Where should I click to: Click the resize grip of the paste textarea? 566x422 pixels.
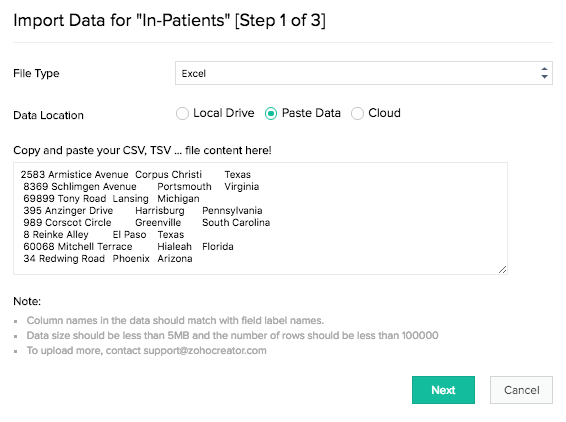coord(502,269)
